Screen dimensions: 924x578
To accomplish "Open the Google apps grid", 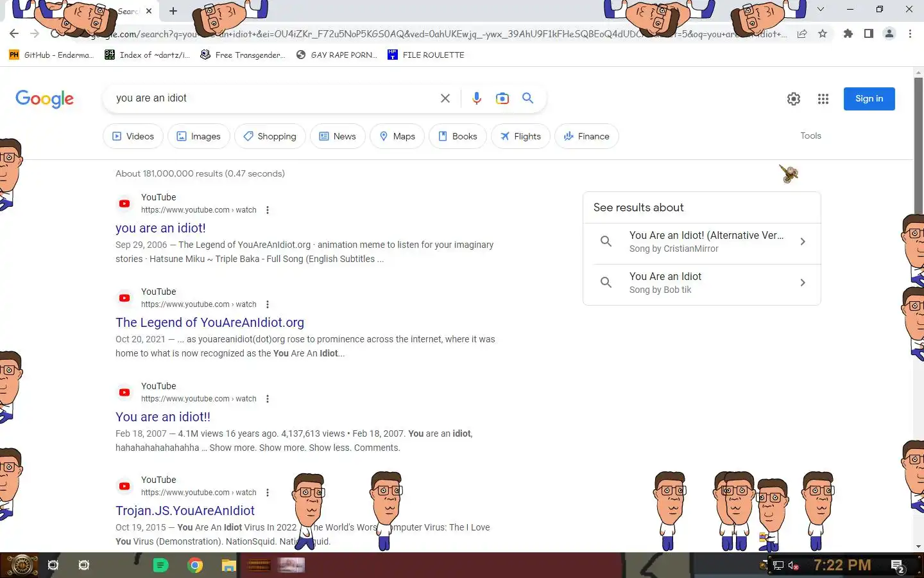I will (x=823, y=99).
